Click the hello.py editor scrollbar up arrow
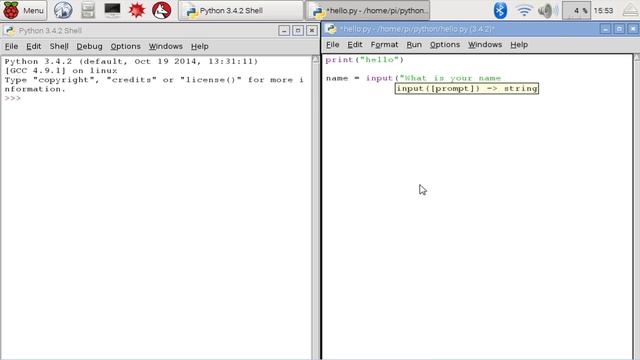 (x=637, y=58)
